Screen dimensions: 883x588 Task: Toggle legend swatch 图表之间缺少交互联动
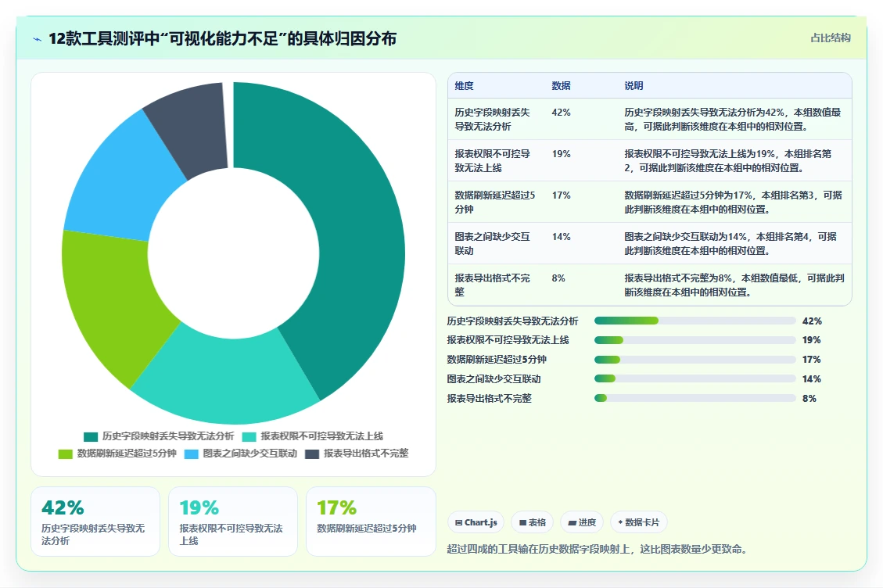pos(192,454)
